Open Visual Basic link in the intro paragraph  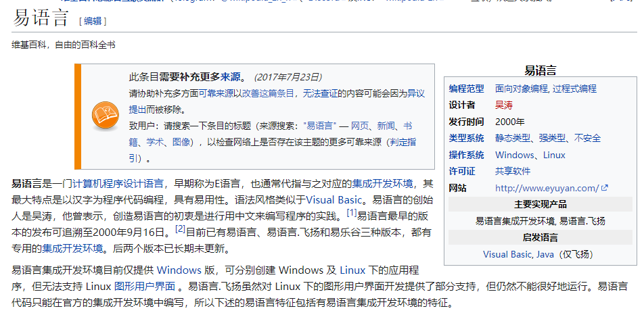(334, 200)
